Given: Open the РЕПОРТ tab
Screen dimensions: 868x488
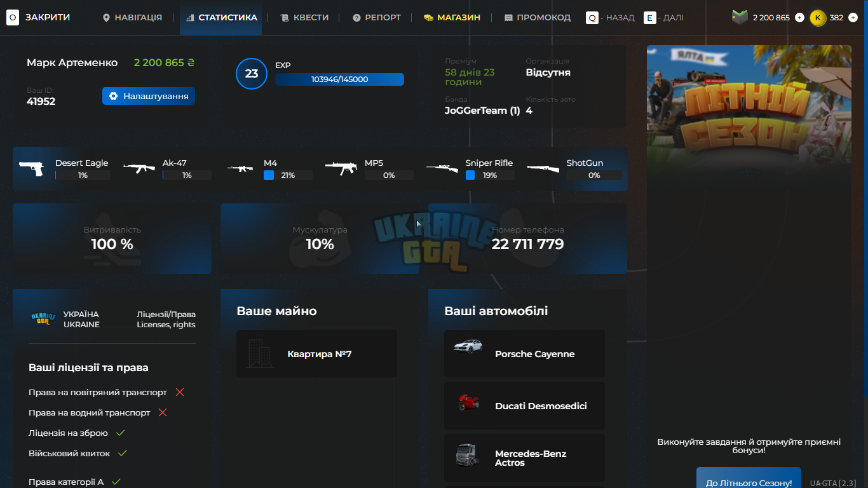Looking at the screenshot, I should point(377,18).
